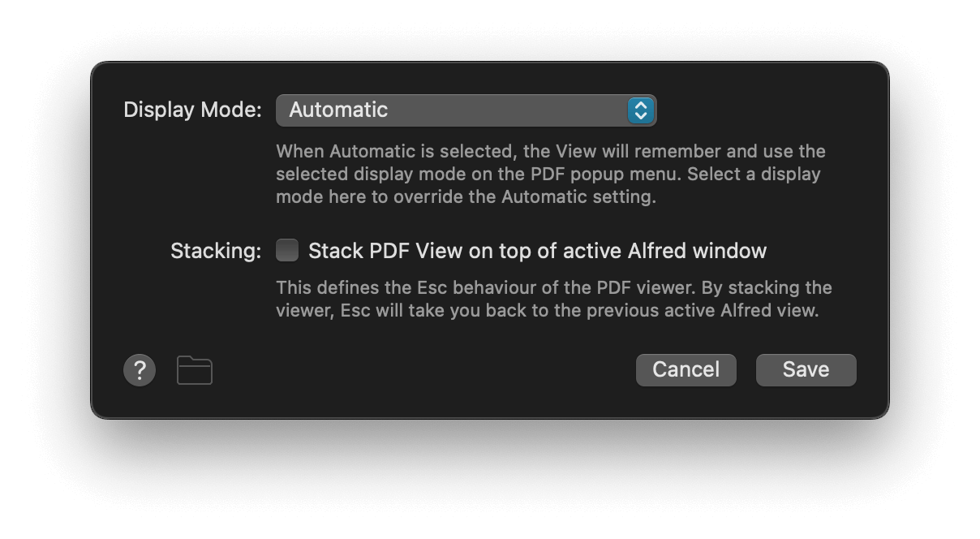Viewport: 980px width, 539px height.
Task: Enable Stack PDF View on top of Alfred
Action: point(287,251)
